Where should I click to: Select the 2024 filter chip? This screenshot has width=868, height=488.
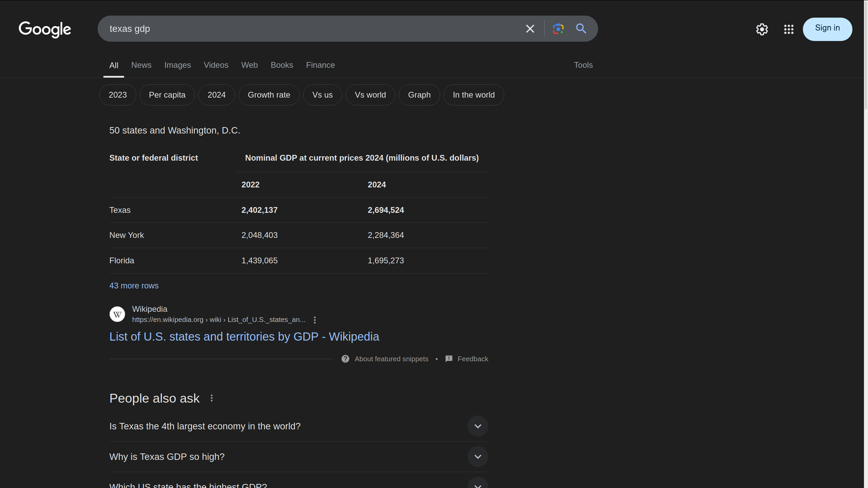pos(217,95)
